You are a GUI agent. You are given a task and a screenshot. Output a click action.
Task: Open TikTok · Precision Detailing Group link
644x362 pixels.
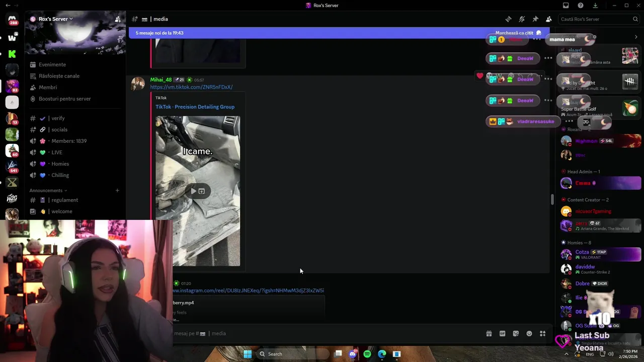click(195, 107)
